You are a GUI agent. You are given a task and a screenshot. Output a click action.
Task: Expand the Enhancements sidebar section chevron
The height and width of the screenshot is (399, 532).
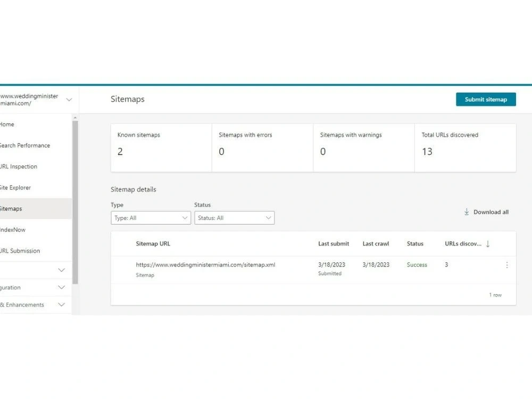[61, 305]
